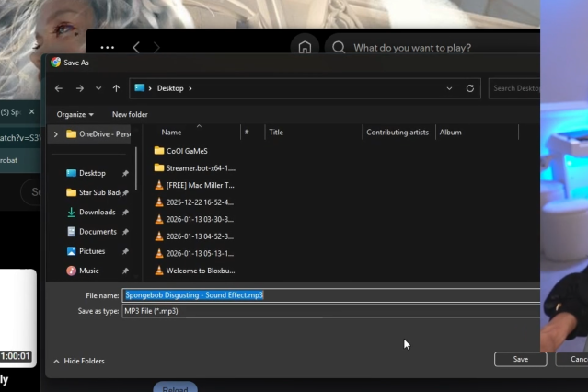Click Spotify's search magnifier icon
The height and width of the screenshot is (392, 588).
click(x=339, y=47)
